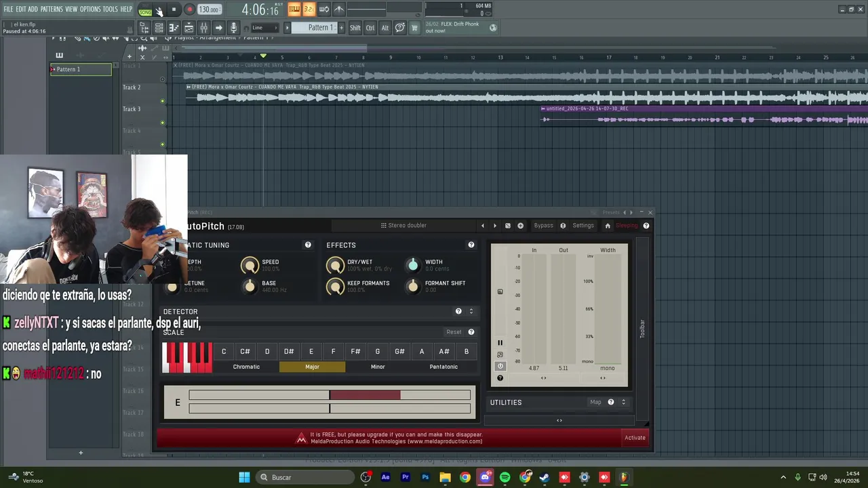Expand the DETECTOR section arrows
Image resolution: width=868 pixels, height=488 pixels.
(x=471, y=311)
